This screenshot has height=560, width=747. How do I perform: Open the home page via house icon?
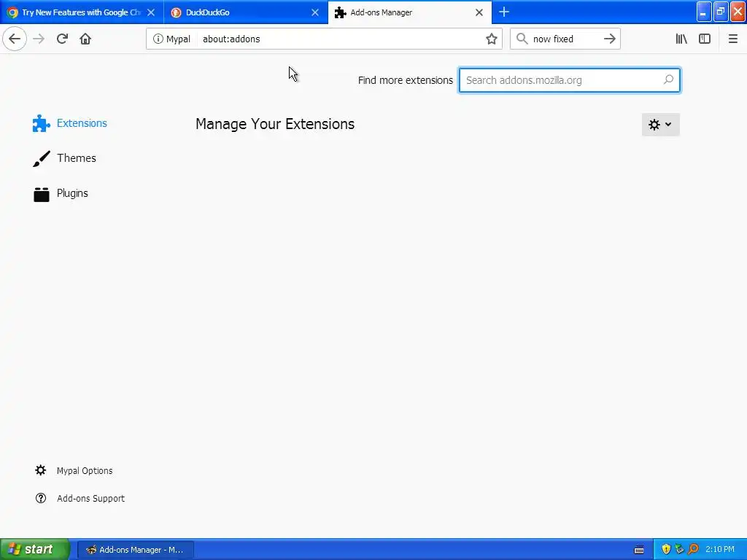click(85, 39)
